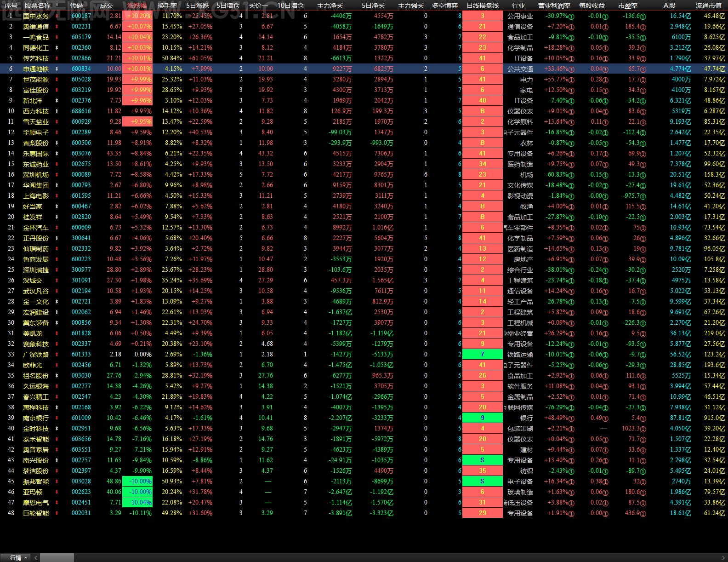728x562 pixels.
Task: Sort by the 营业利润率 column header
Action: [x=554, y=6]
